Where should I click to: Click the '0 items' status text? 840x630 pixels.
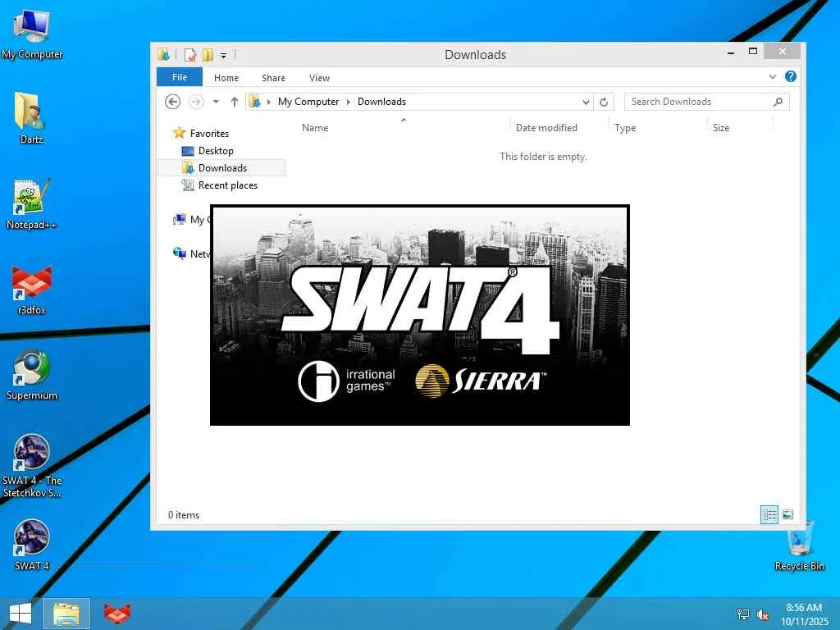click(x=184, y=515)
